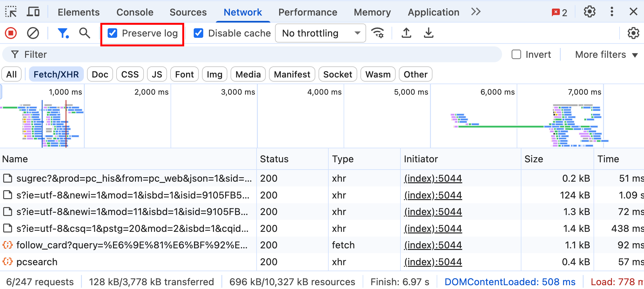
Task: Import HAR file with upload icon
Action: [x=406, y=33]
